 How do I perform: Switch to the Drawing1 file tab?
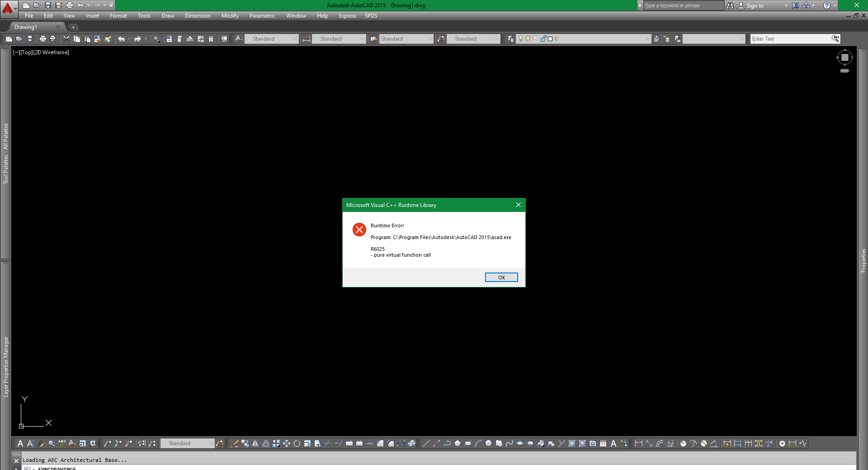coord(26,27)
